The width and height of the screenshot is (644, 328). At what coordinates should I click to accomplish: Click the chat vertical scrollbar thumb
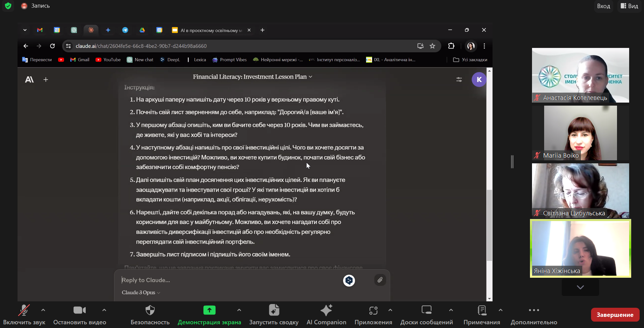(489, 225)
